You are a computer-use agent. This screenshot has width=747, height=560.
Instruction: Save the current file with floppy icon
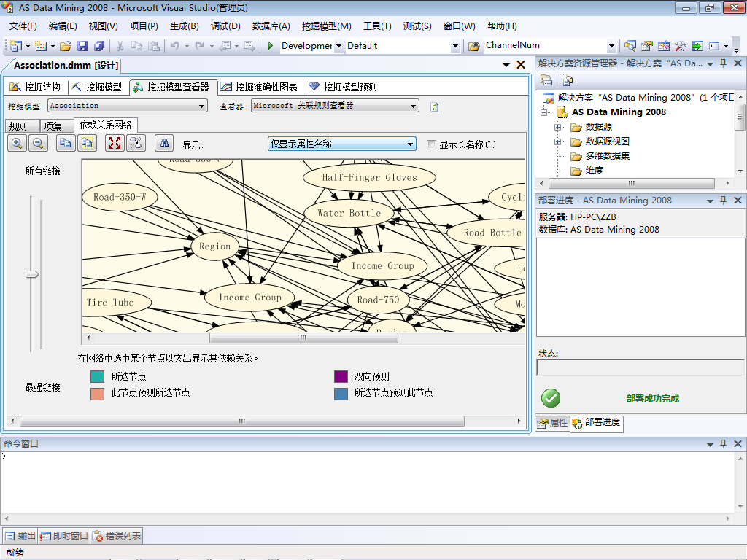(x=82, y=46)
